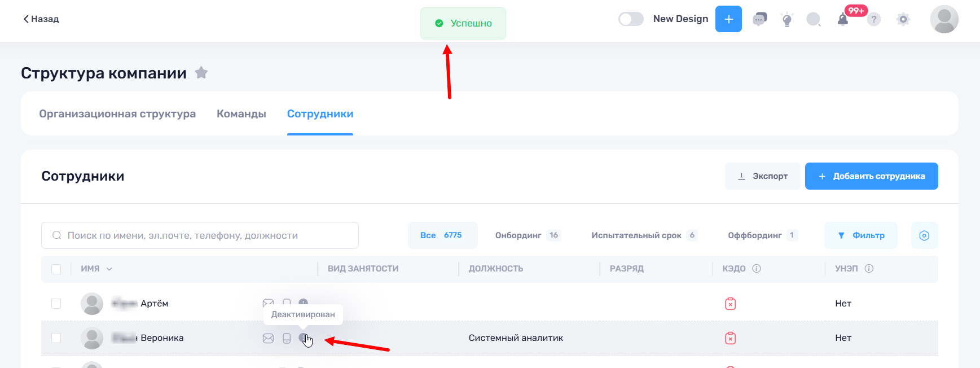Check the checkbox for Артём row
Image resolution: width=980 pixels, height=368 pixels.
pos(56,304)
